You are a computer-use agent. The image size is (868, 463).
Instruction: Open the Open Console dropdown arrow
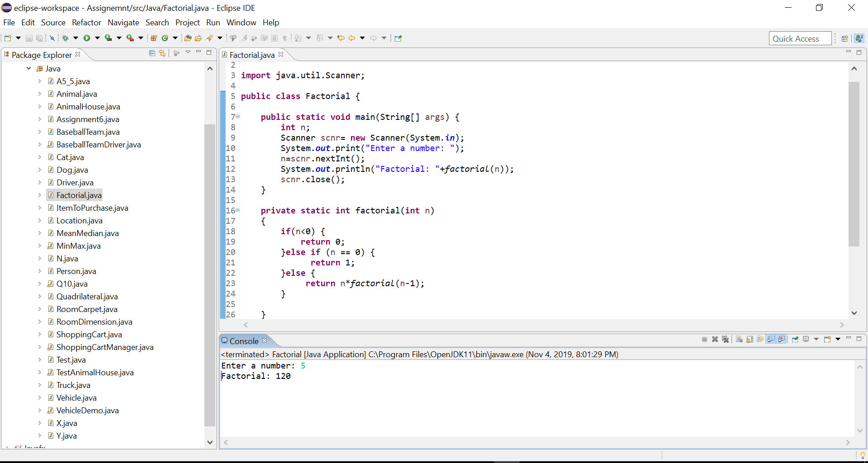pyautogui.click(x=838, y=340)
